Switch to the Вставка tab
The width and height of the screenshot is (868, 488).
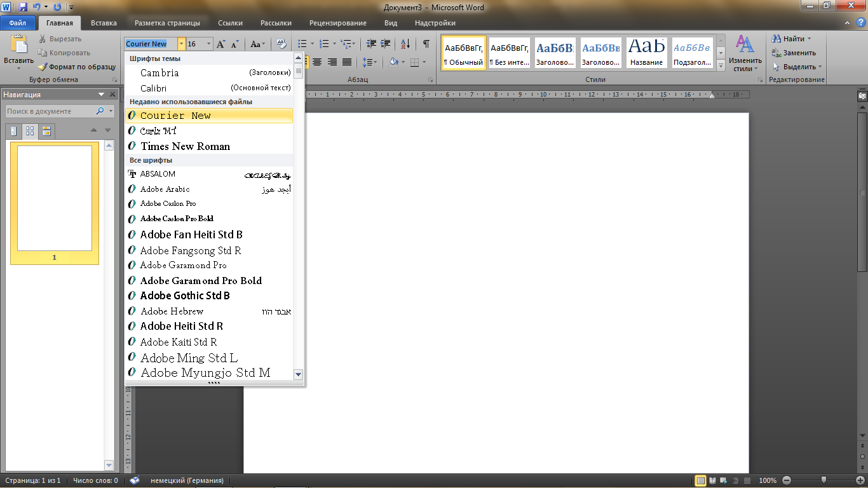(104, 23)
